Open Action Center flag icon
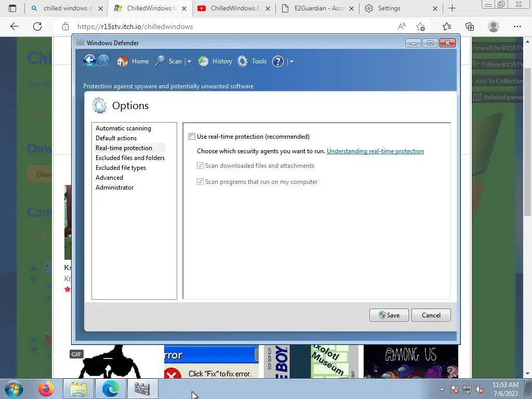532x399 pixels. point(455,389)
